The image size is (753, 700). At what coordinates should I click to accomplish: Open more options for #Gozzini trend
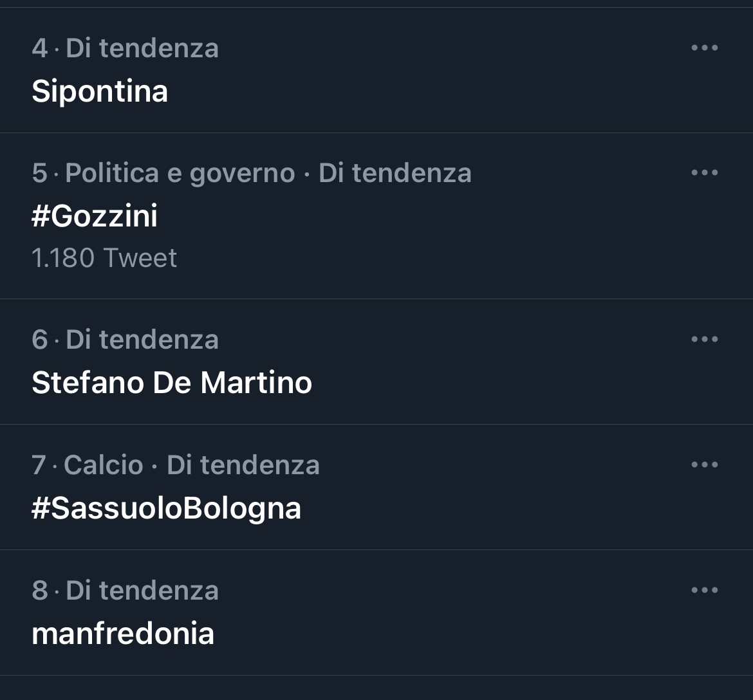[x=704, y=172]
